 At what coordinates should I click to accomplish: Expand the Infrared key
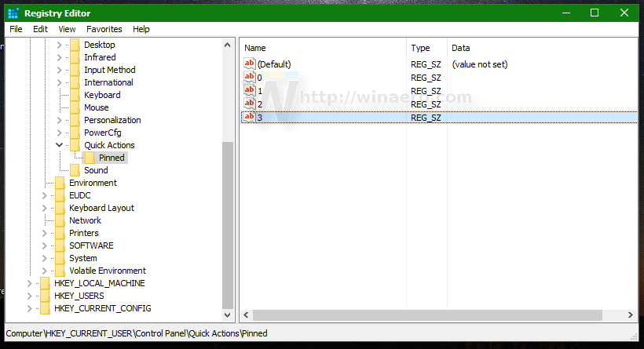click(59, 57)
